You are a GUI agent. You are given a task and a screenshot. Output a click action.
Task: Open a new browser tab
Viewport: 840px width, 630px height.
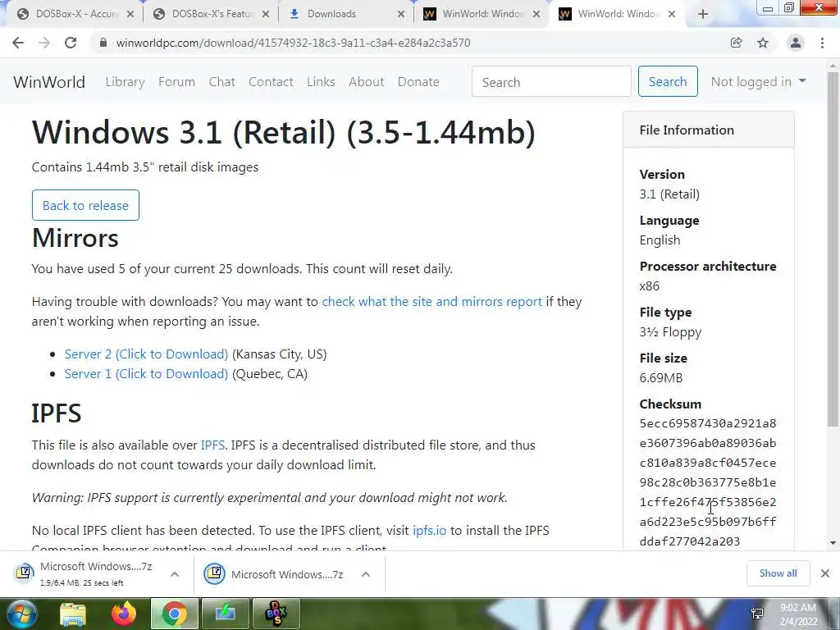[703, 15]
